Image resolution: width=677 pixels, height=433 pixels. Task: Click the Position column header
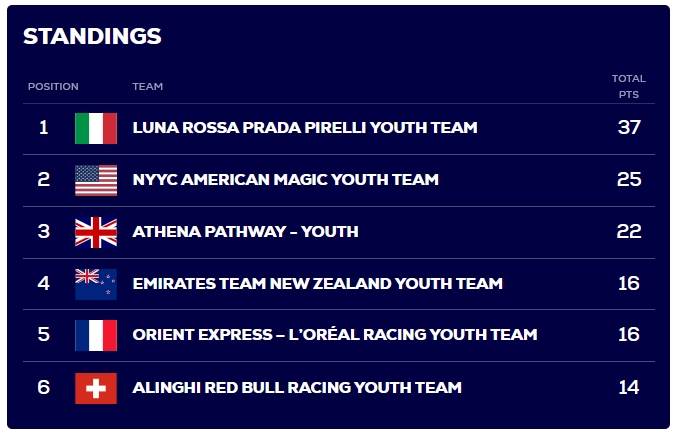tap(53, 87)
